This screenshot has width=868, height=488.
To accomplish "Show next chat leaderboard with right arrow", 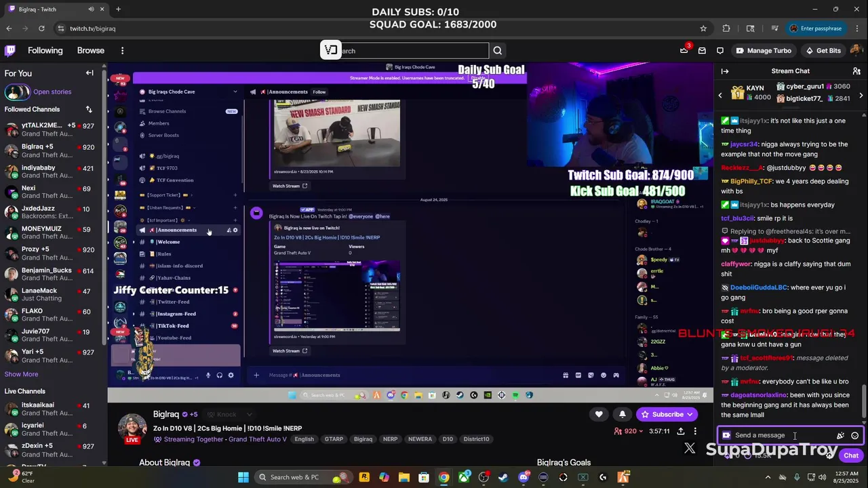I will (x=861, y=96).
